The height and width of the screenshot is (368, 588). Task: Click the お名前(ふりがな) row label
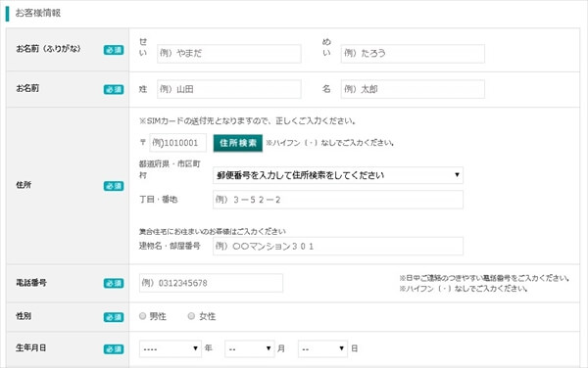pyautogui.click(x=48, y=49)
